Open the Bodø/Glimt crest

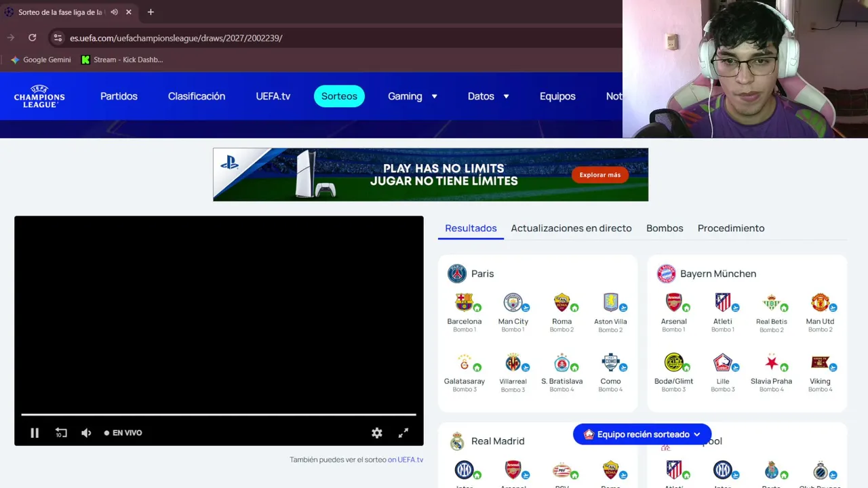click(673, 363)
